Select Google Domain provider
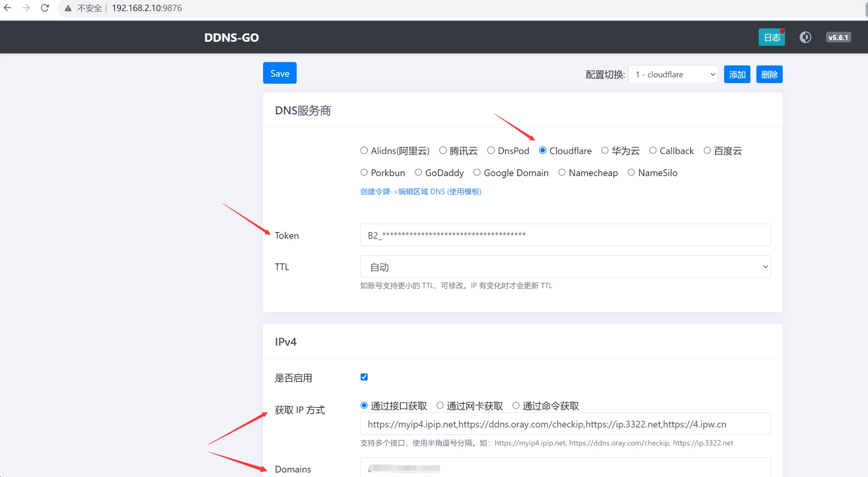The image size is (868, 477). tap(477, 173)
